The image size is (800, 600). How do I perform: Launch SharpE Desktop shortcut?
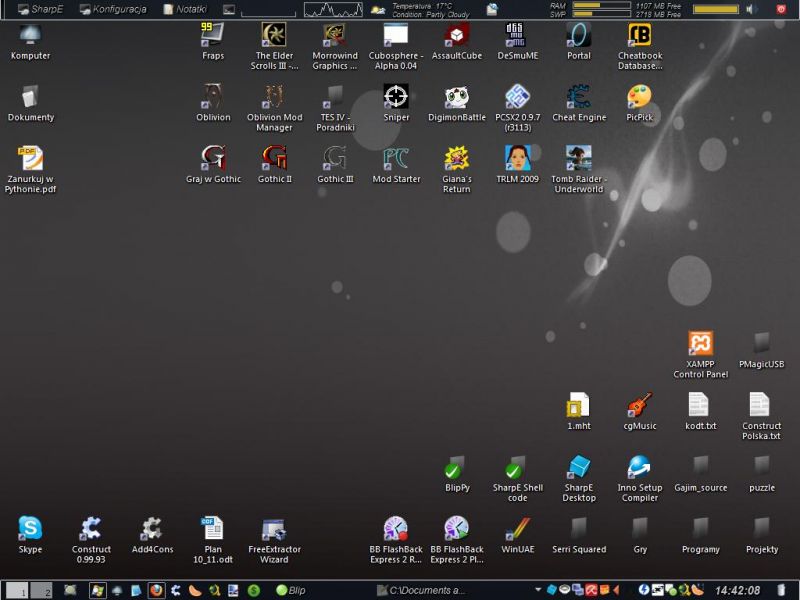point(579,478)
